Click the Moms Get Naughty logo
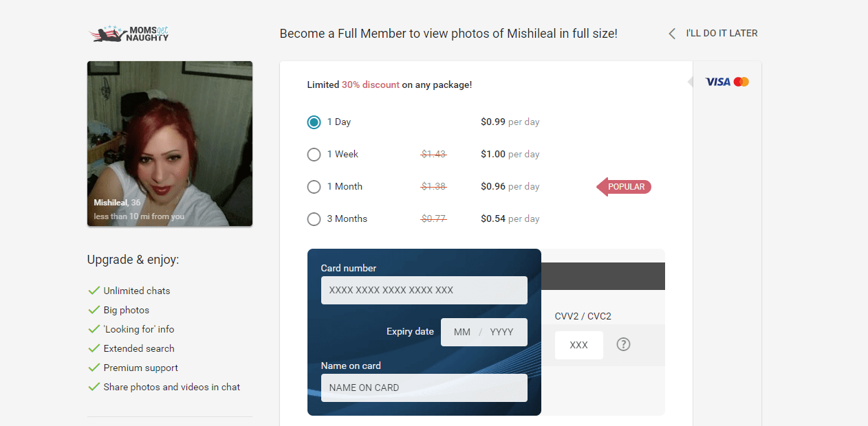This screenshot has width=868, height=426. pos(129,34)
